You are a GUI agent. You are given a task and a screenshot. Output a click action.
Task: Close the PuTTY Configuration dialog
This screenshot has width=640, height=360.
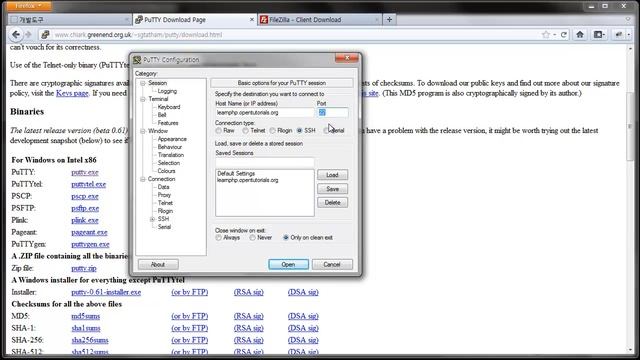[347, 58]
